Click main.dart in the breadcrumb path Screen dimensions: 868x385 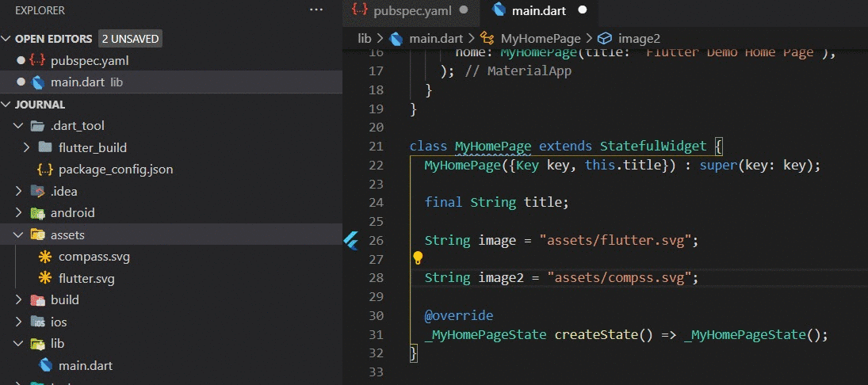coord(436,38)
